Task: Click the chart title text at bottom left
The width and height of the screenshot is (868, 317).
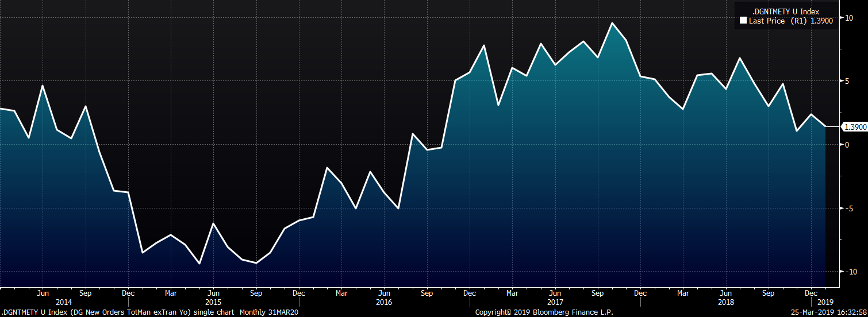Action: tap(149, 312)
